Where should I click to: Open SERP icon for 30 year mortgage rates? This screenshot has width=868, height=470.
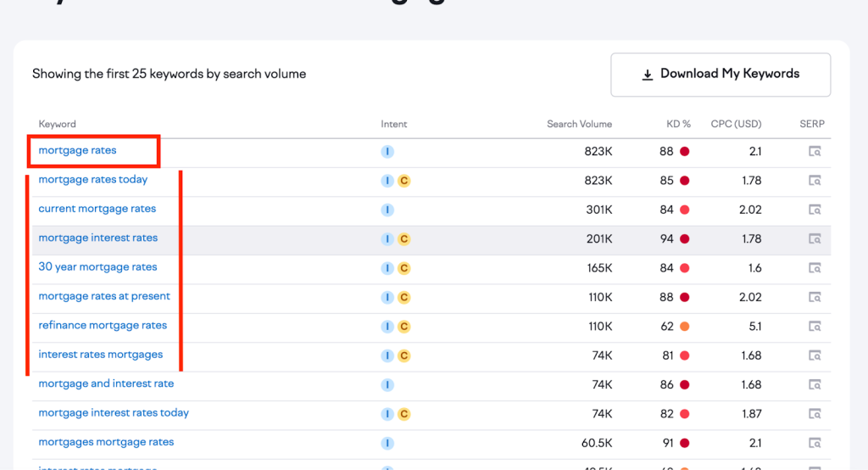coord(815,268)
